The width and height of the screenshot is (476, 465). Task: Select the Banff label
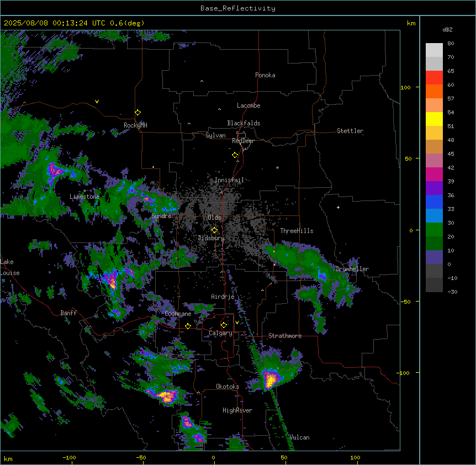click(68, 313)
